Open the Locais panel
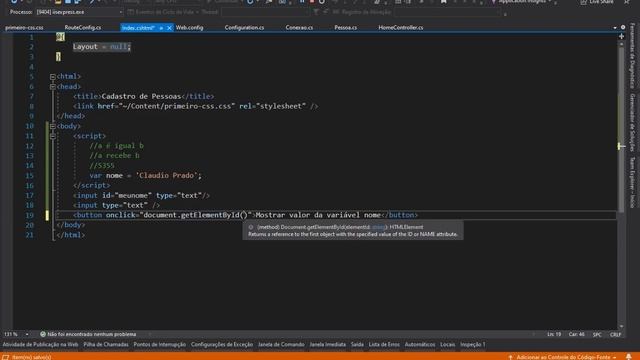 point(447,344)
